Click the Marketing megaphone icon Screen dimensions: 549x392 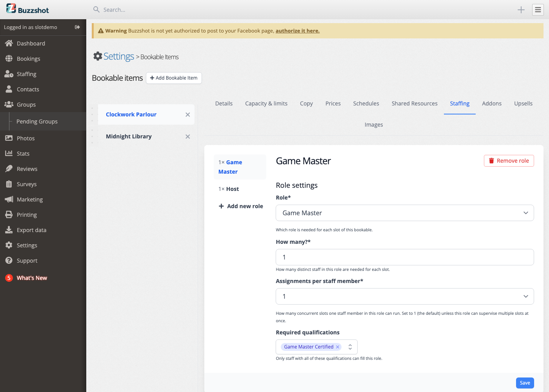[x=9, y=199]
